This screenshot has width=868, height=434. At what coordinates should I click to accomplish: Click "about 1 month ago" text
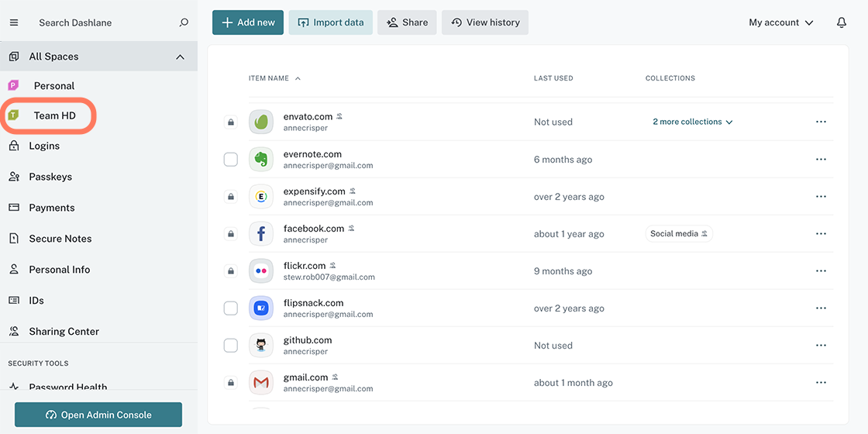pyautogui.click(x=573, y=383)
